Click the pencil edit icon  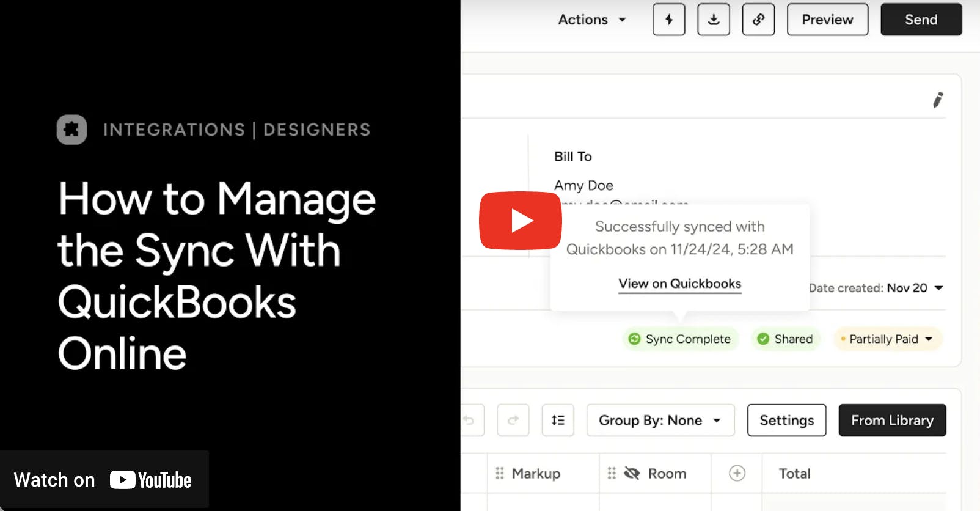coord(938,100)
